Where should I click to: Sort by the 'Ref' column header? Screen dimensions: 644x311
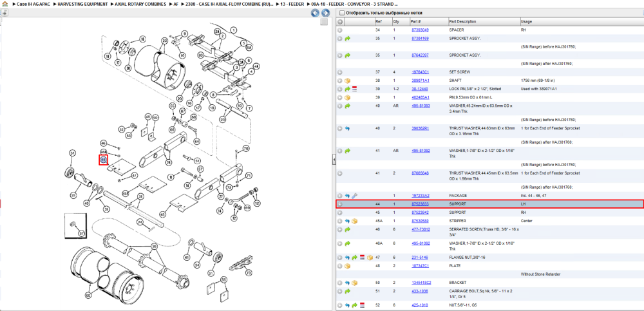point(383,21)
